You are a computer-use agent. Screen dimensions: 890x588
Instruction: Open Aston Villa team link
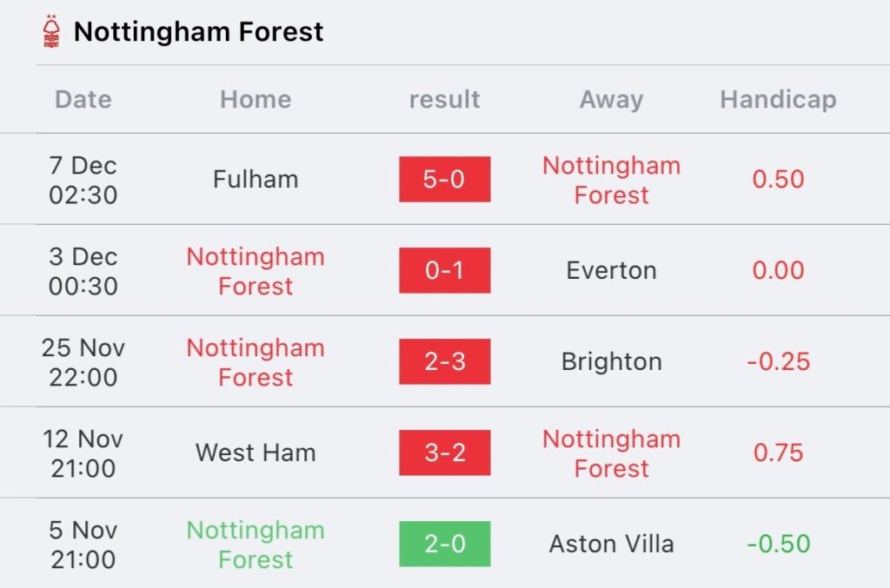(x=611, y=544)
